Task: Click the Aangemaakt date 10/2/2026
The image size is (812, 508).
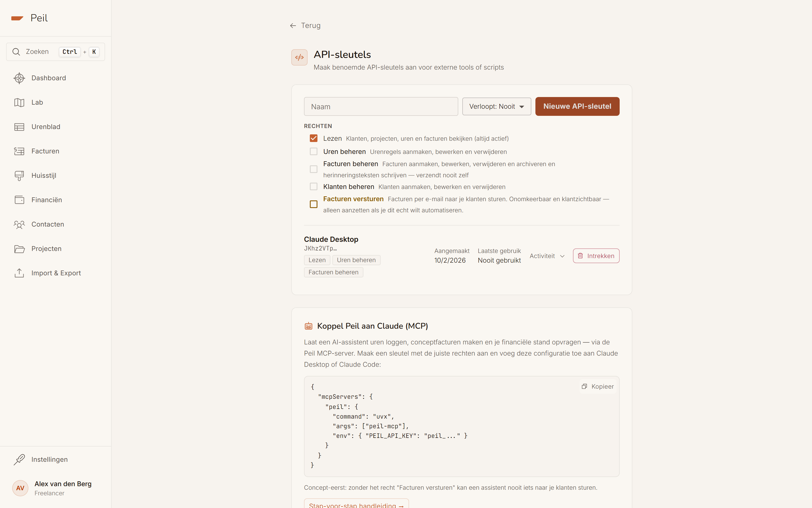Action: [x=450, y=260]
